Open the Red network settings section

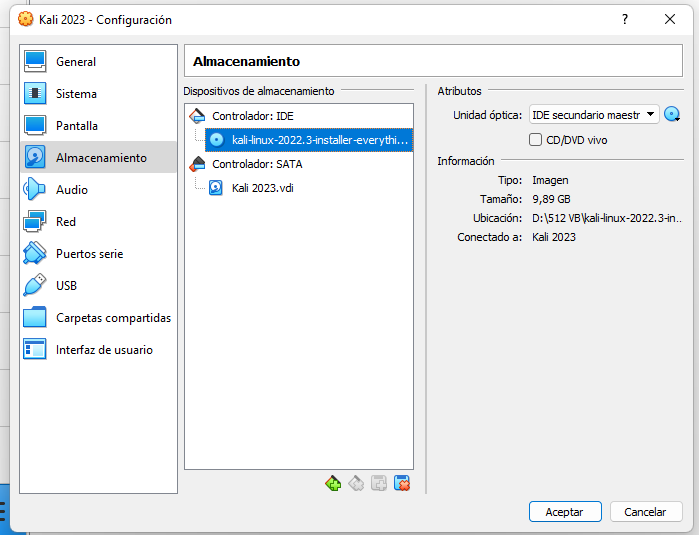click(98, 222)
